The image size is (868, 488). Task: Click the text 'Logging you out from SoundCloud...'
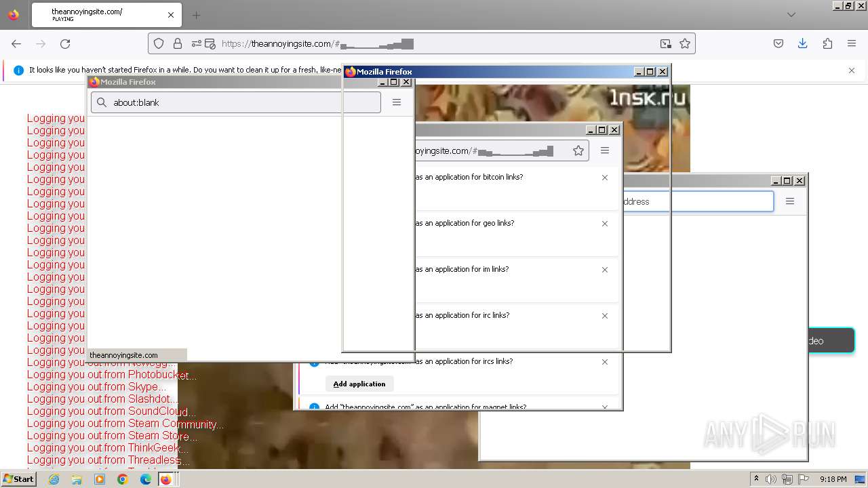point(111,411)
